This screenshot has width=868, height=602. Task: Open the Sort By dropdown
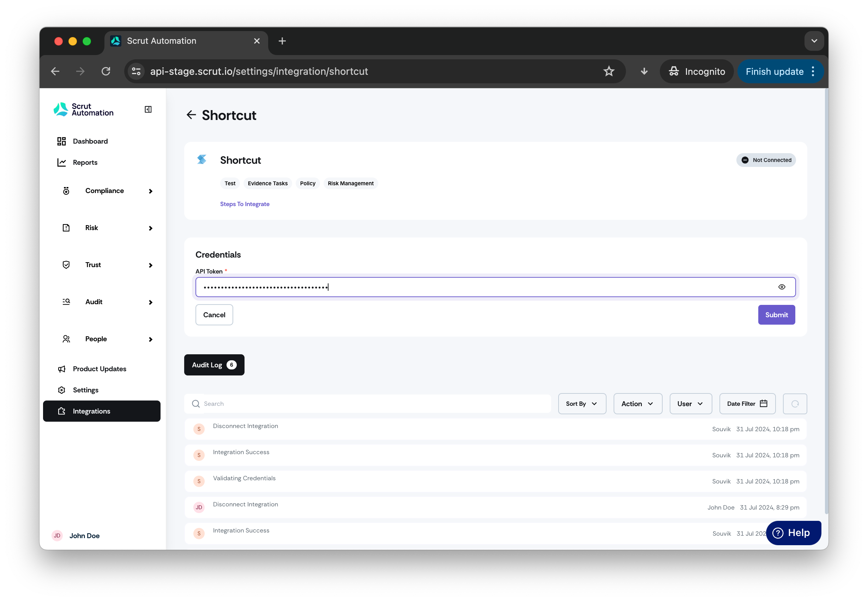(x=582, y=404)
